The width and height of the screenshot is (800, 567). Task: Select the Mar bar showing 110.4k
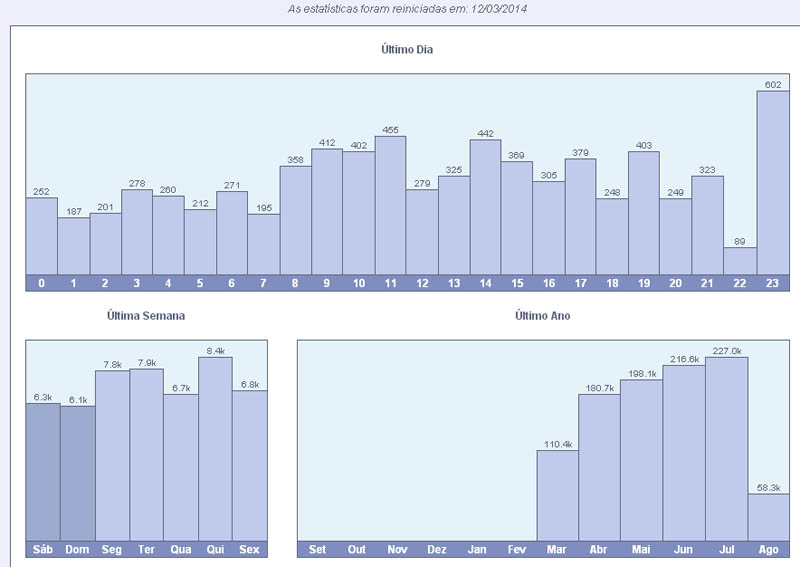click(x=558, y=496)
